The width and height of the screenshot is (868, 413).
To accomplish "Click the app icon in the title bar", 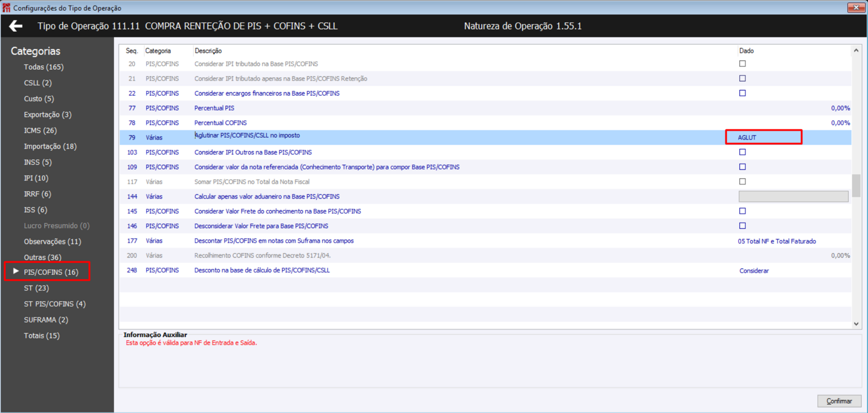I will (x=6, y=8).
